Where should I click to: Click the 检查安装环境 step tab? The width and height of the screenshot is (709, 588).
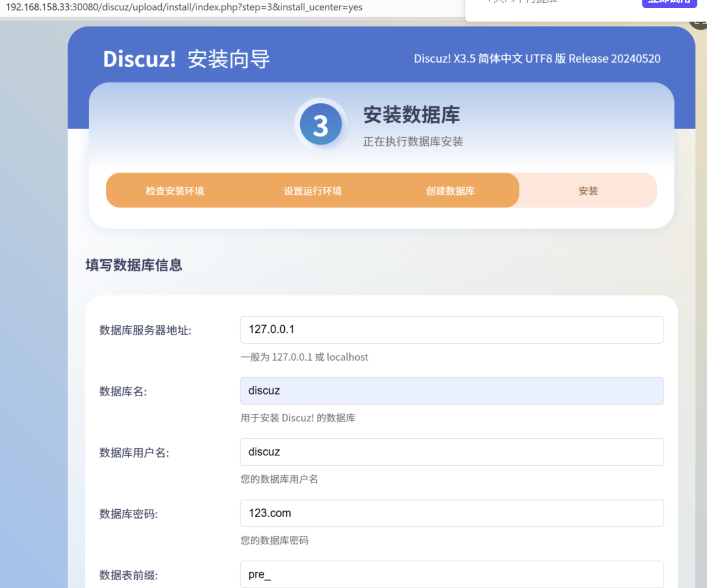coord(175,191)
